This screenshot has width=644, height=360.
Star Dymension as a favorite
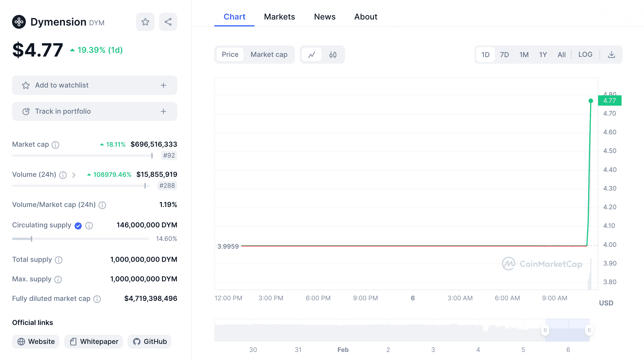click(x=145, y=22)
